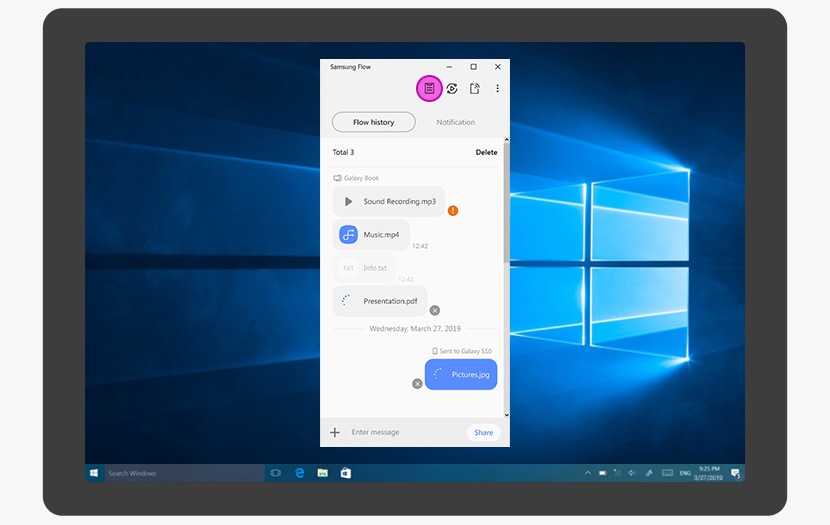Viewport: 830px width, 525px height.
Task: Open the Windows Start menu
Action: tap(95, 473)
